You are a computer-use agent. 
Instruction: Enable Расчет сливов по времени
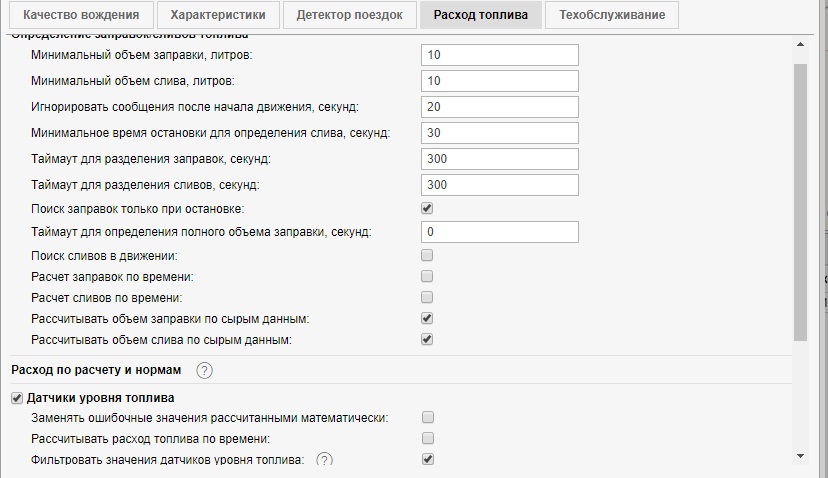coord(427,297)
